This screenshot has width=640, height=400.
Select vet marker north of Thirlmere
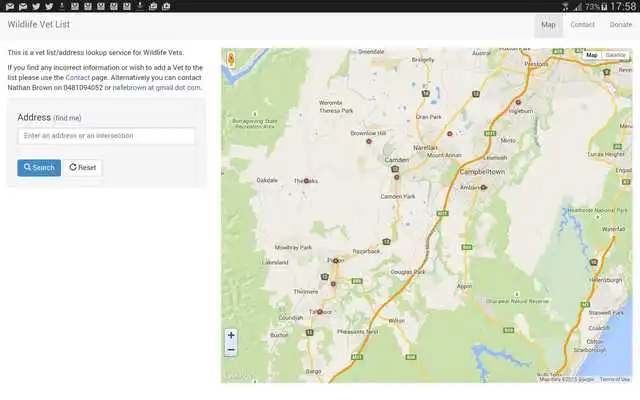[x=333, y=284]
